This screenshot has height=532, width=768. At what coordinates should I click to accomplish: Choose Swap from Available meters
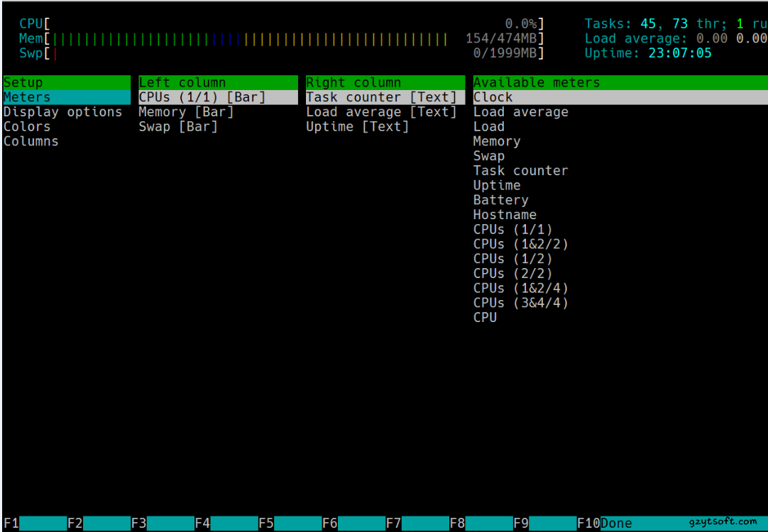click(x=489, y=156)
